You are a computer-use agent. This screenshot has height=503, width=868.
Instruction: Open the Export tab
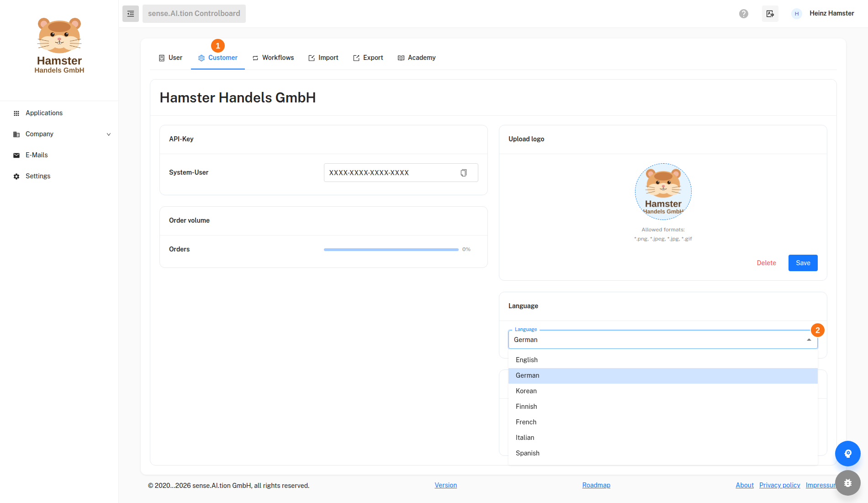click(368, 58)
